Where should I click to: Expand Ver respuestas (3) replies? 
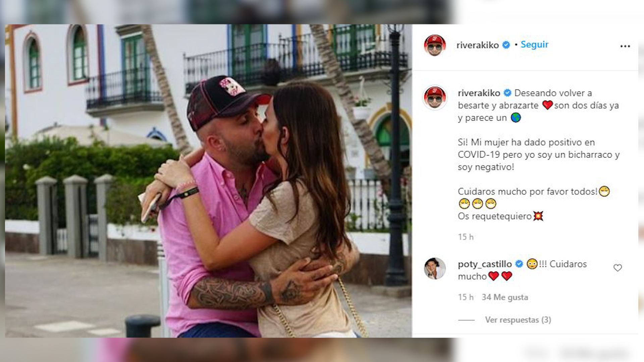click(518, 320)
